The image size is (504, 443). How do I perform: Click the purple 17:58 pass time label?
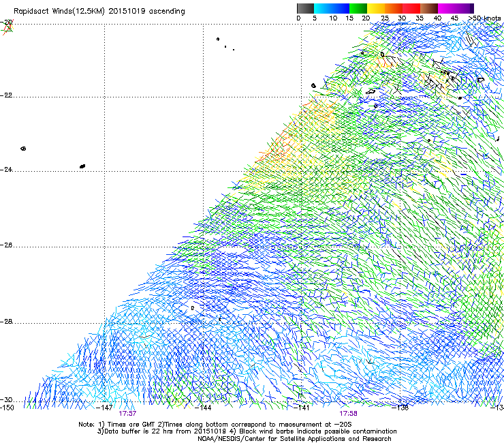pos(349,414)
